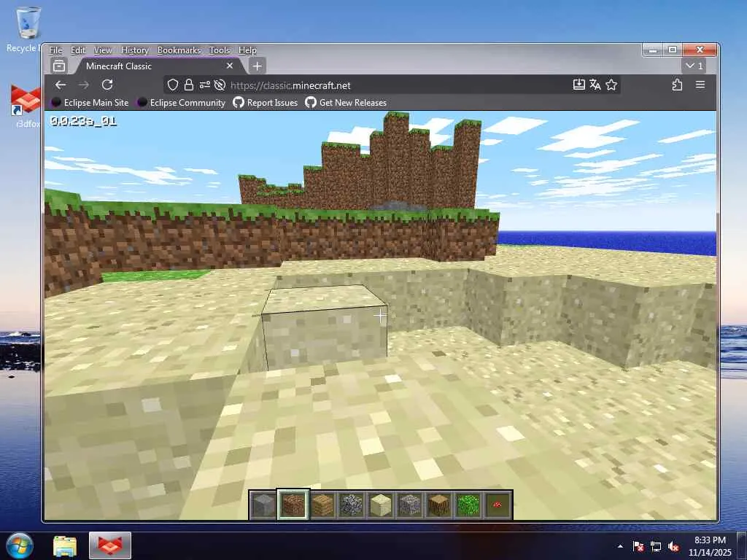
Task: Show hidden system tray icons
Action: pyautogui.click(x=620, y=546)
